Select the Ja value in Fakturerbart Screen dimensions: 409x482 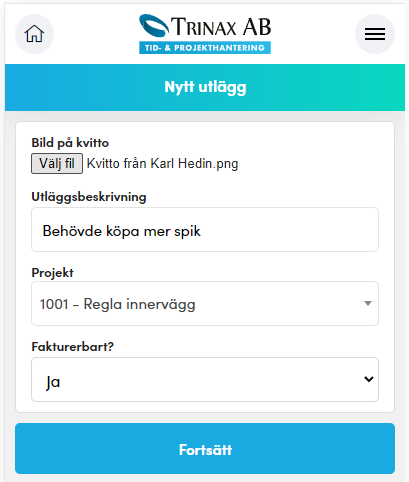(53, 382)
